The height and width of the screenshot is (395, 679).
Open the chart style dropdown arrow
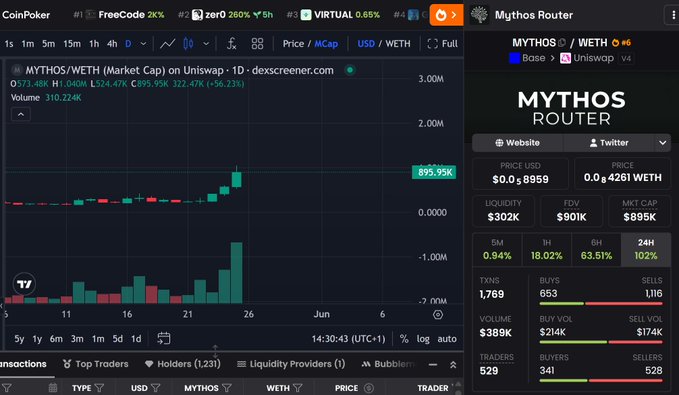tap(206, 44)
